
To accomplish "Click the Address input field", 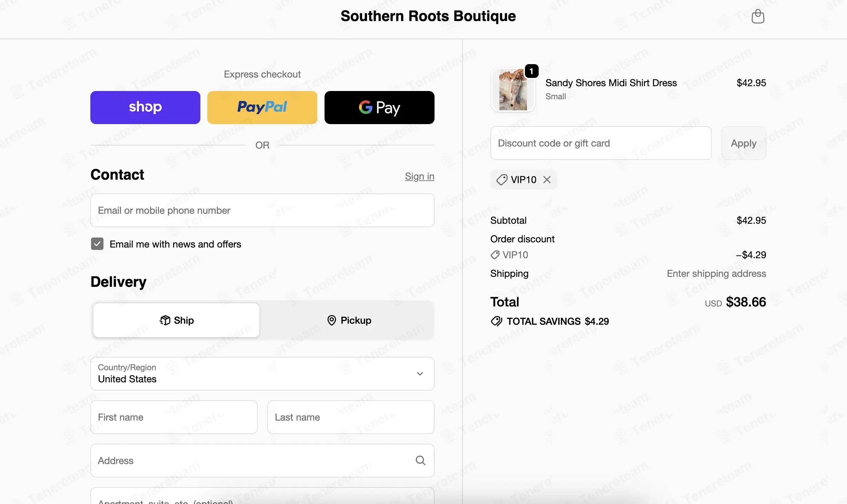I will click(262, 461).
